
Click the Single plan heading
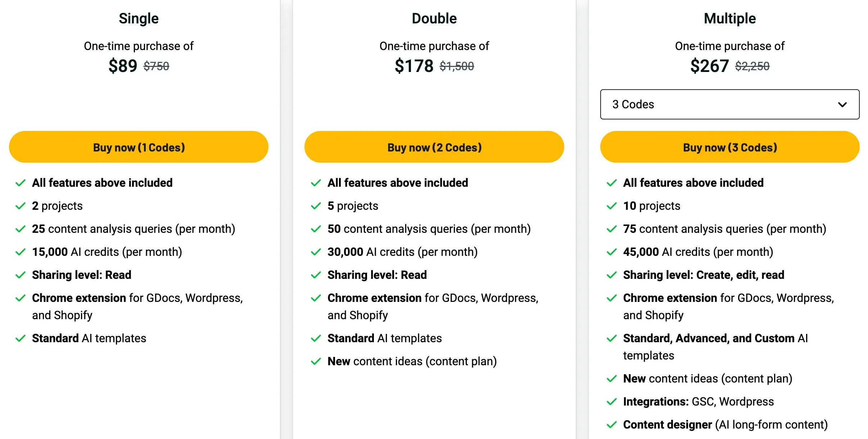click(139, 18)
